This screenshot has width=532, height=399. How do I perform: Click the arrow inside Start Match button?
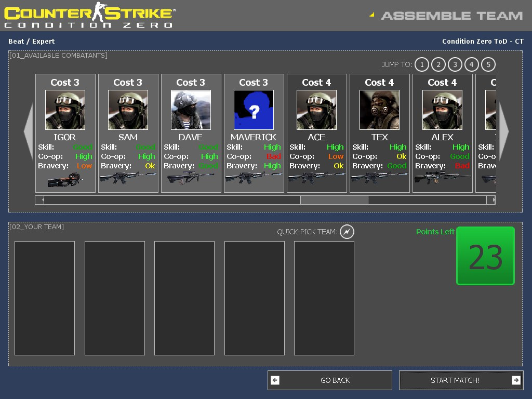515,380
